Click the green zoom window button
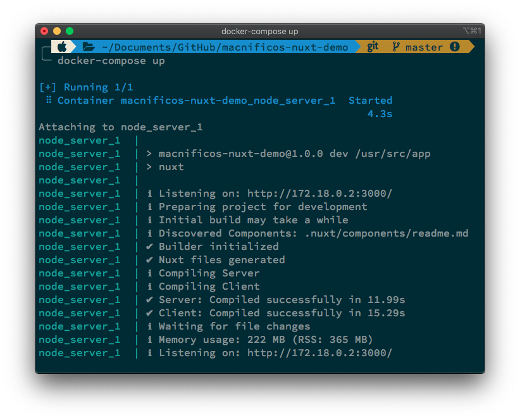This screenshot has height=420, width=520. pos(70,31)
